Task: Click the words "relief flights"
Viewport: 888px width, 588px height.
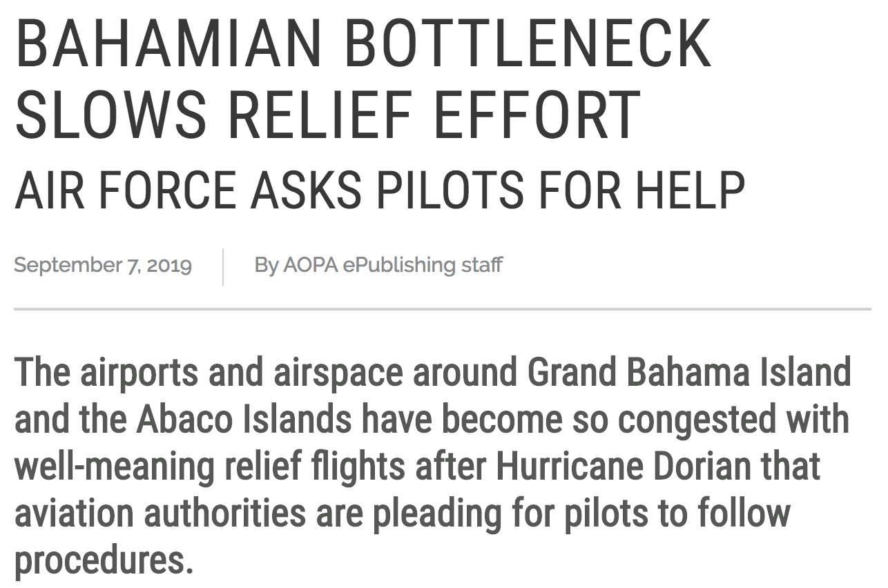Action: pyautogui.click(x=316, y=467)
